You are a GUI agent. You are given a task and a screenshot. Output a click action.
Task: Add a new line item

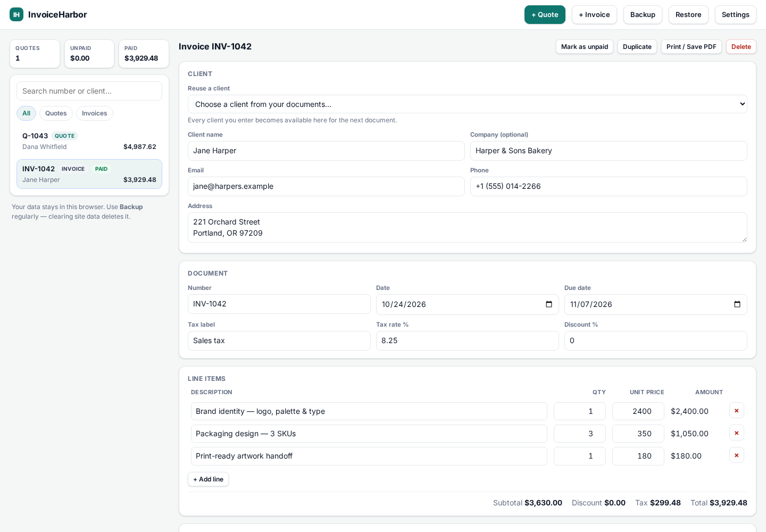click(x=208, y=479)
